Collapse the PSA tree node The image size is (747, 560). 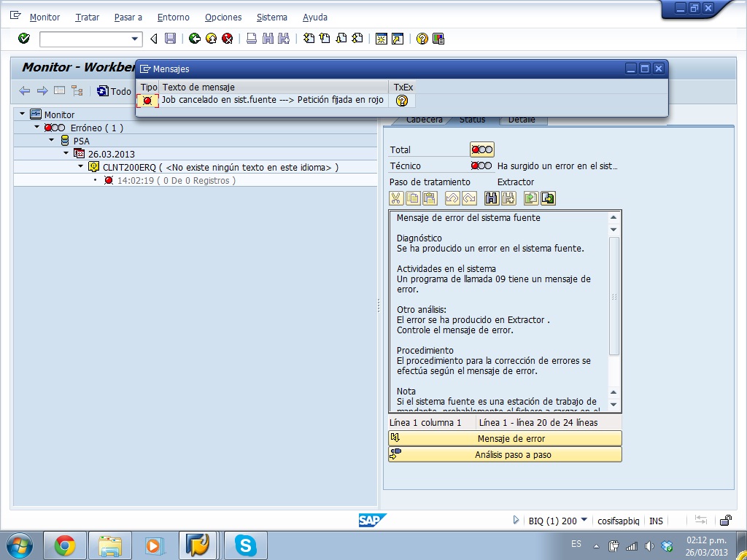tap(52, 140)
